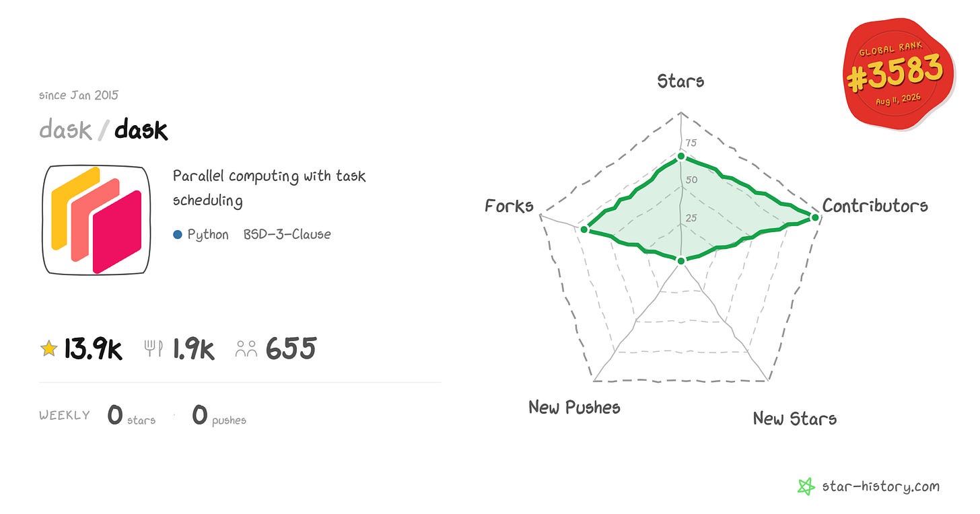
Task: Click the bold dask repository name
Action: coord(141,129)
